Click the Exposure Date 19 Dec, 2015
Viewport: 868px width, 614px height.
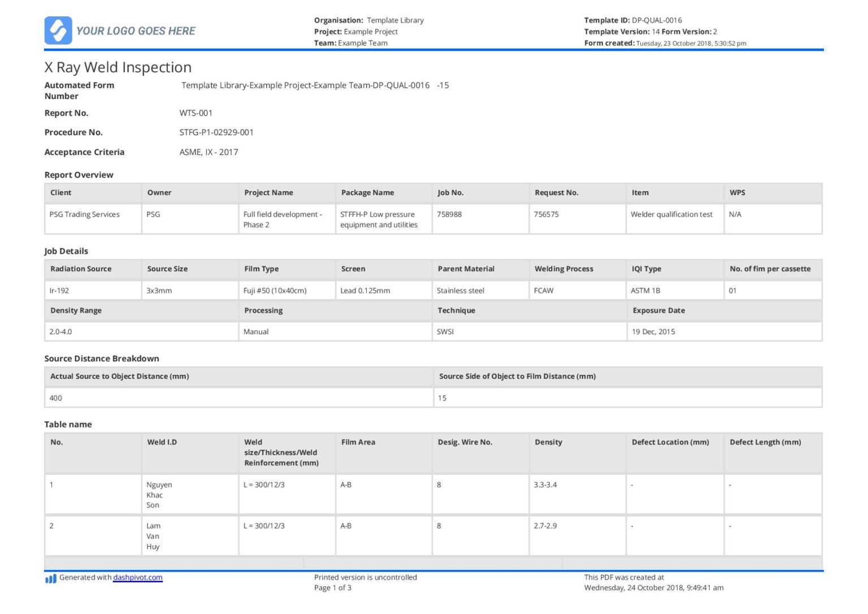click(654, 331)
